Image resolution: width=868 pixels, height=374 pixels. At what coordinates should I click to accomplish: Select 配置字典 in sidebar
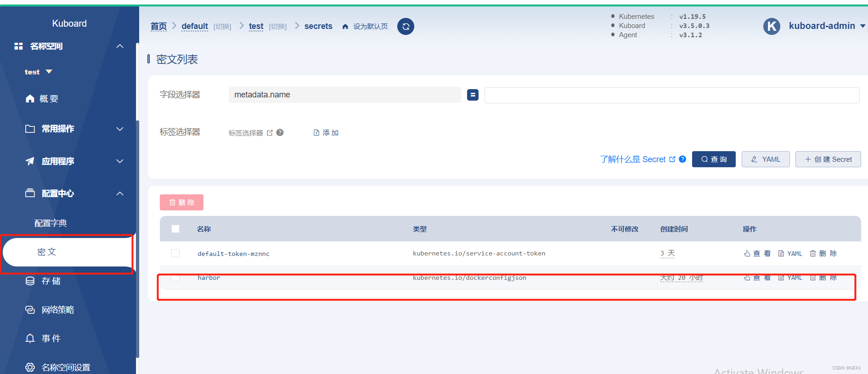pyautogui.click(x=51, y=223)
